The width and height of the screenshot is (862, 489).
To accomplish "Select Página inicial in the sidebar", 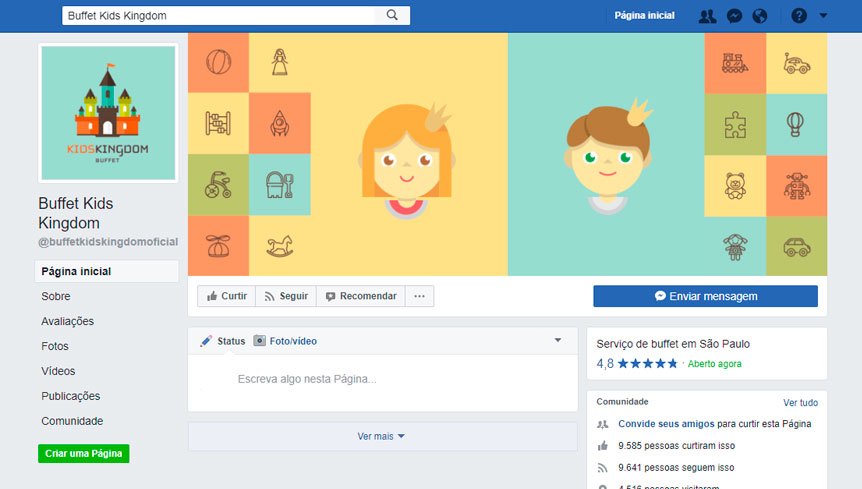I will pos(107,271).
